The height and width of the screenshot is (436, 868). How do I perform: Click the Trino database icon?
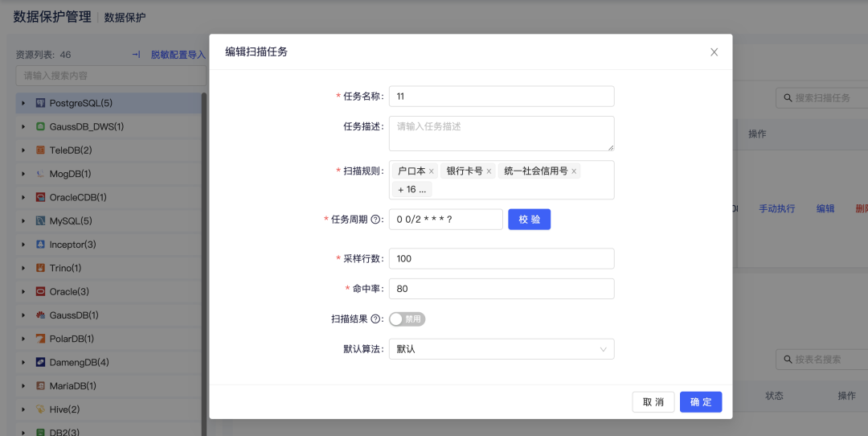pos(40,268)
